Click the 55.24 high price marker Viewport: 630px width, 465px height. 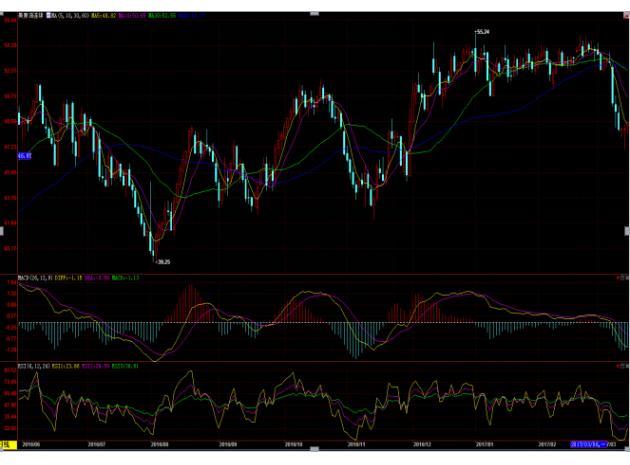coord(483,32)
